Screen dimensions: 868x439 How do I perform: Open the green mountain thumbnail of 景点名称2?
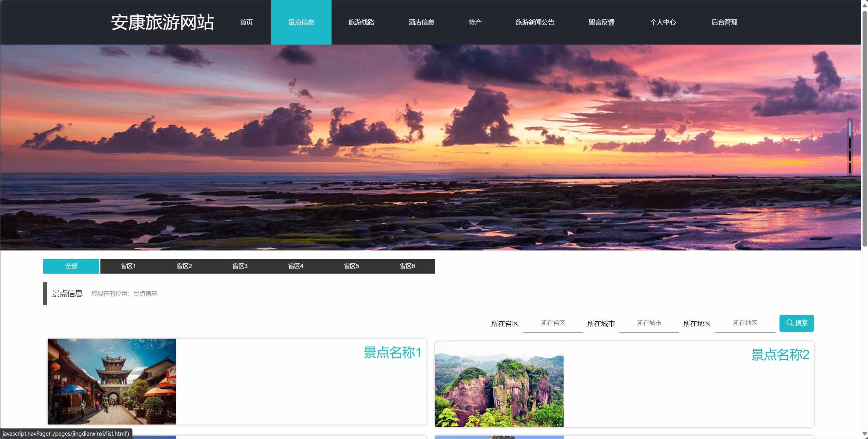click(499, 384)
